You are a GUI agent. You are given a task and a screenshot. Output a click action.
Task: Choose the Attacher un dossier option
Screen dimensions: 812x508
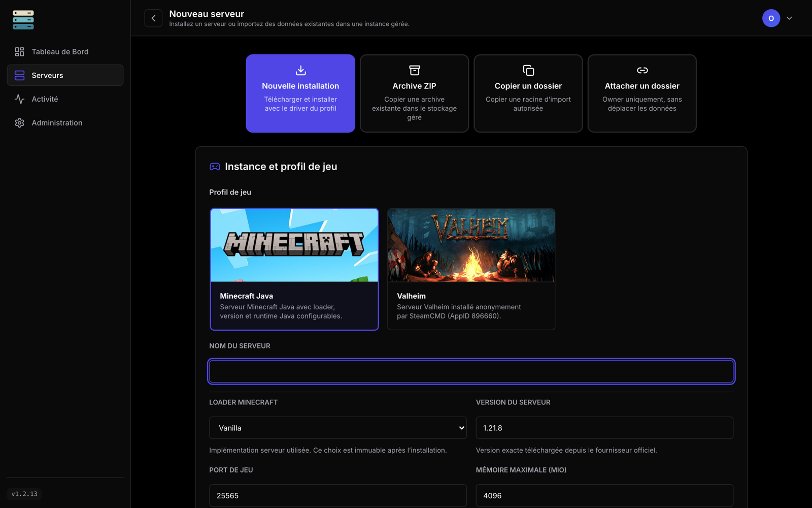coord(642,93)
